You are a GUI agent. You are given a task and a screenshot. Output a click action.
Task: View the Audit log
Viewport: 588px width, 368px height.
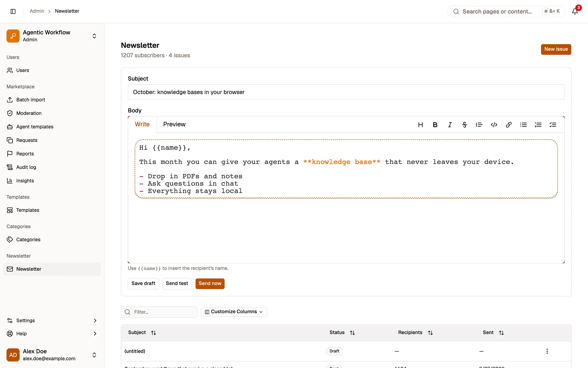[52, 167]
